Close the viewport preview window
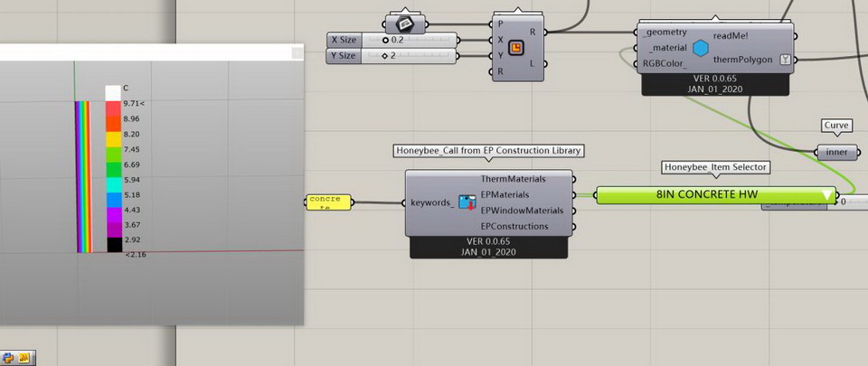 point(297,53)
